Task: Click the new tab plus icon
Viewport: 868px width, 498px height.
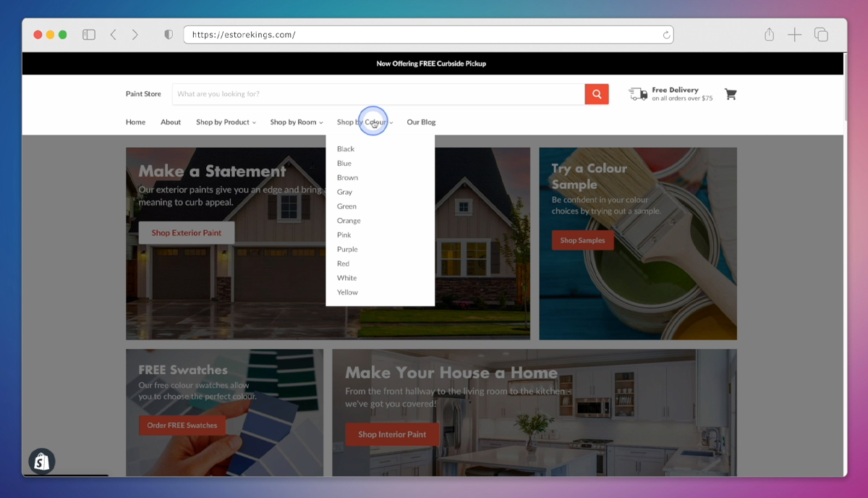Action: (794, 34)
